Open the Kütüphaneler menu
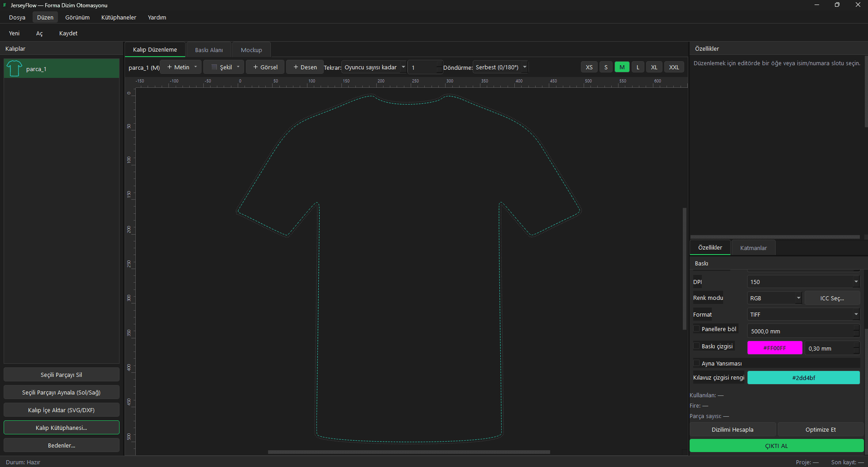Screen dimensions: 868x467 tap(119, 17)
